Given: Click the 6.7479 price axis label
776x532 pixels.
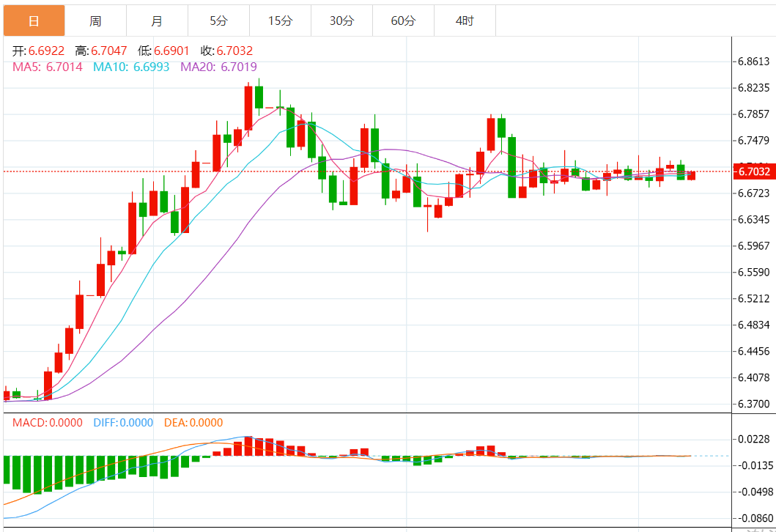Looking at the screenshot, I should pyautogui.click(x=754, y=141).
